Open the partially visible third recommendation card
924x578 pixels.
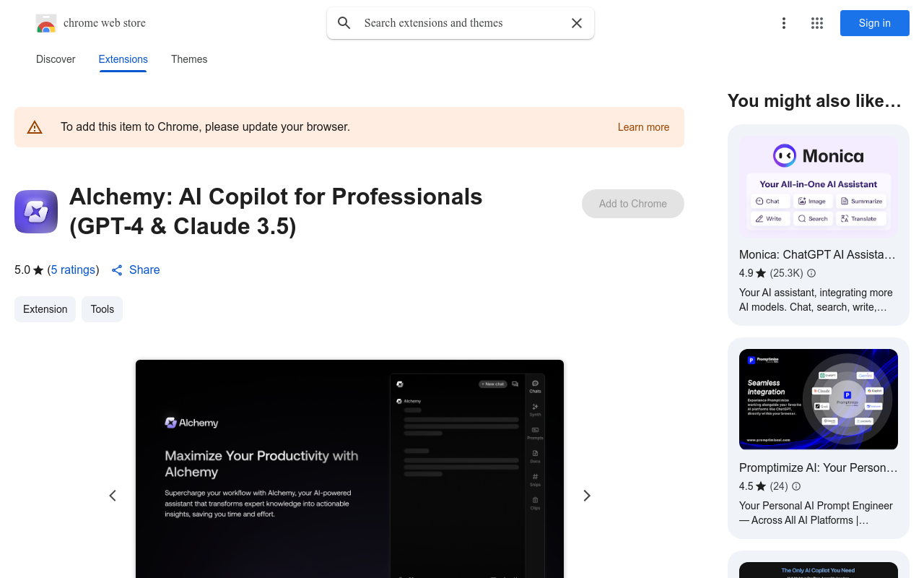tap(819, 564)
